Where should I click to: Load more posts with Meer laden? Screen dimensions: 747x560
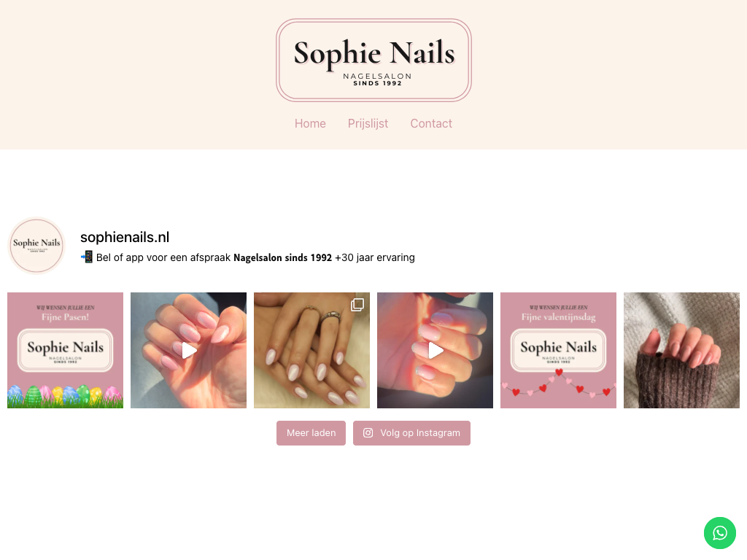pos(311,433)
